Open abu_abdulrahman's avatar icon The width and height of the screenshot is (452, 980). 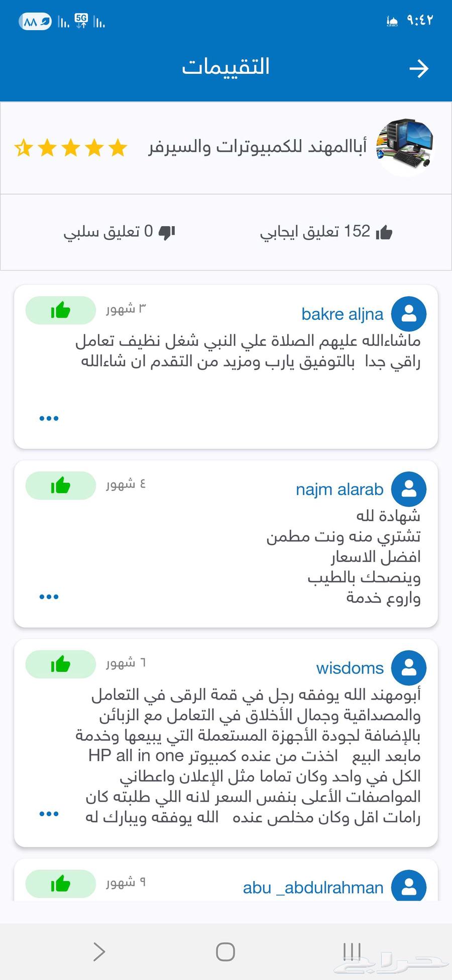[x=409, y=887]
